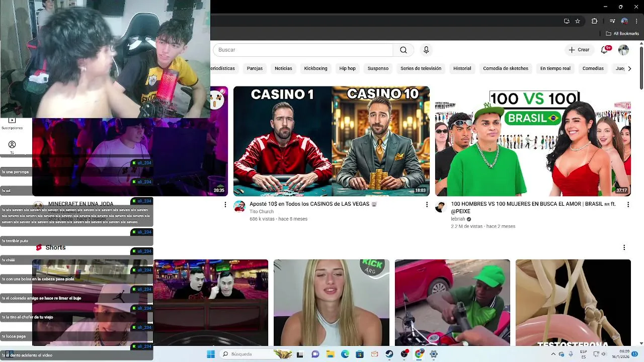Screen dimensions: 644x362
Task: Open the chat app icon on taskbar
Action: pos(315,354)
